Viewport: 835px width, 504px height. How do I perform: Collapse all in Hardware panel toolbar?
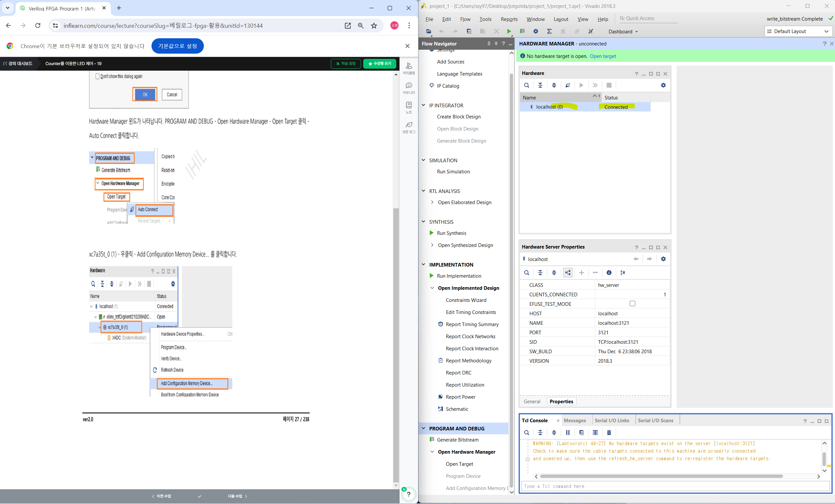pos(540,85)
